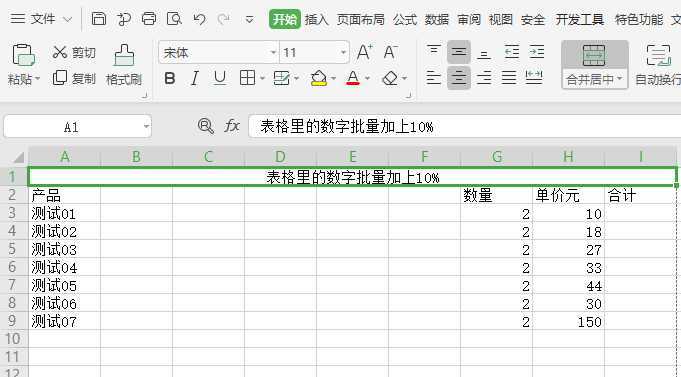Screen dimensions: 681x377
Task: Select row 5 header
Action: click(13, 249)
